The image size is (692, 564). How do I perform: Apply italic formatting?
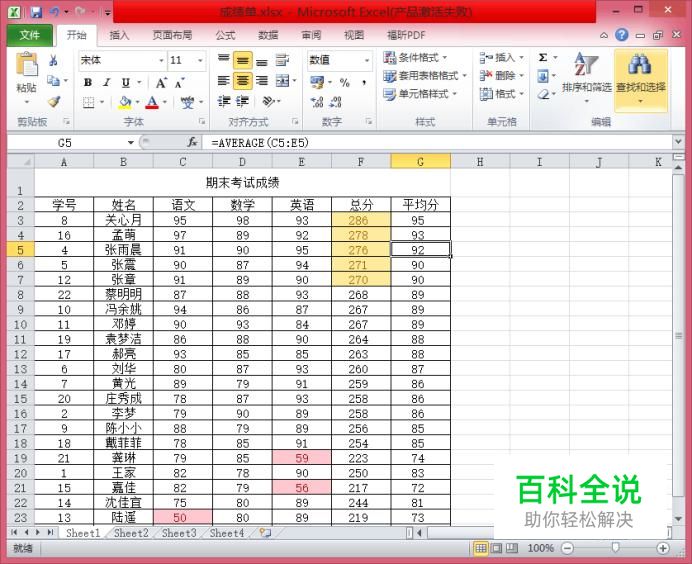point(107,83)
